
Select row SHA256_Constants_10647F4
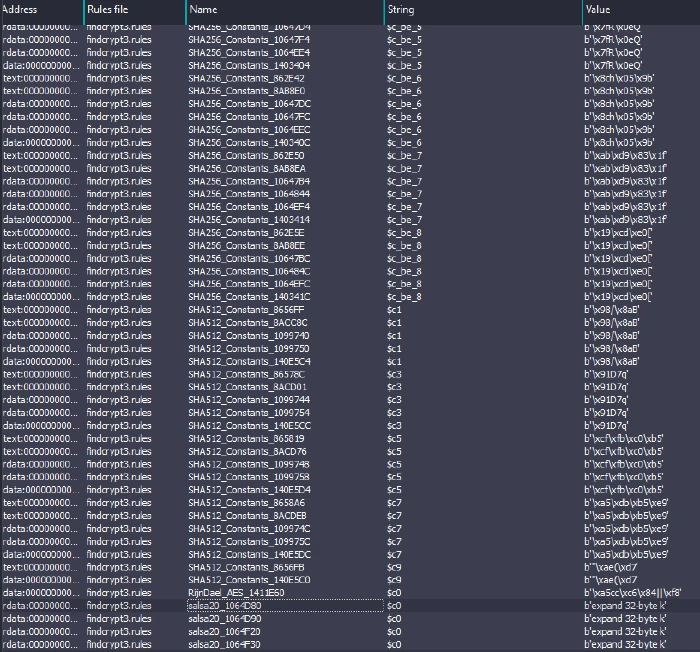tap(350, 40)
